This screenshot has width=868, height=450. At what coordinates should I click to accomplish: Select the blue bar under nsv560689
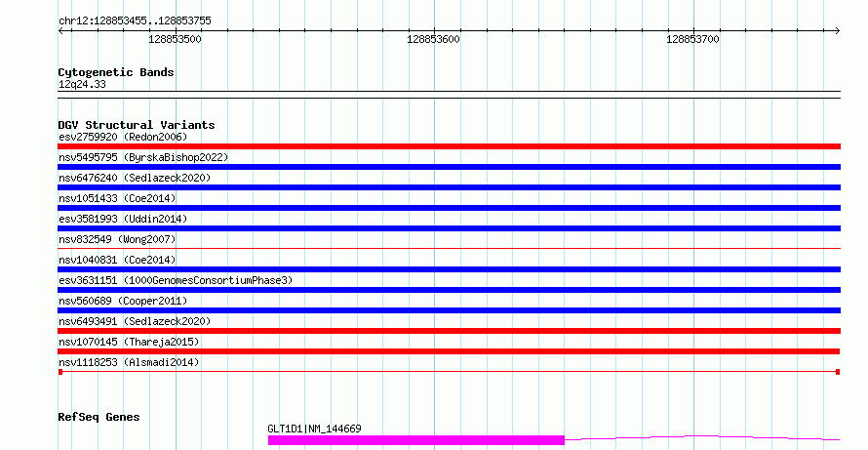point(449,310)
